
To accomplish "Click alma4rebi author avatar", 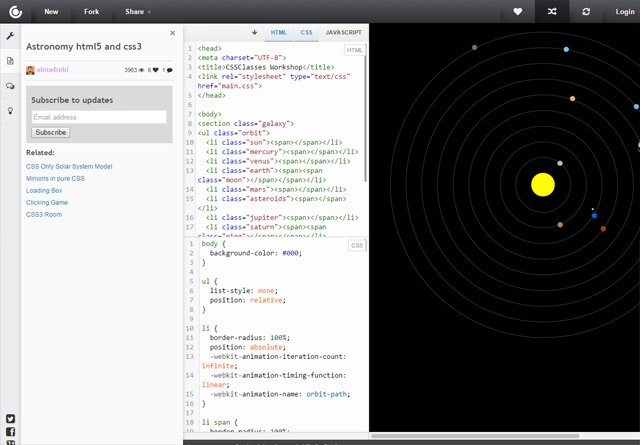I will pyautogui.click(x=30, y=70).
